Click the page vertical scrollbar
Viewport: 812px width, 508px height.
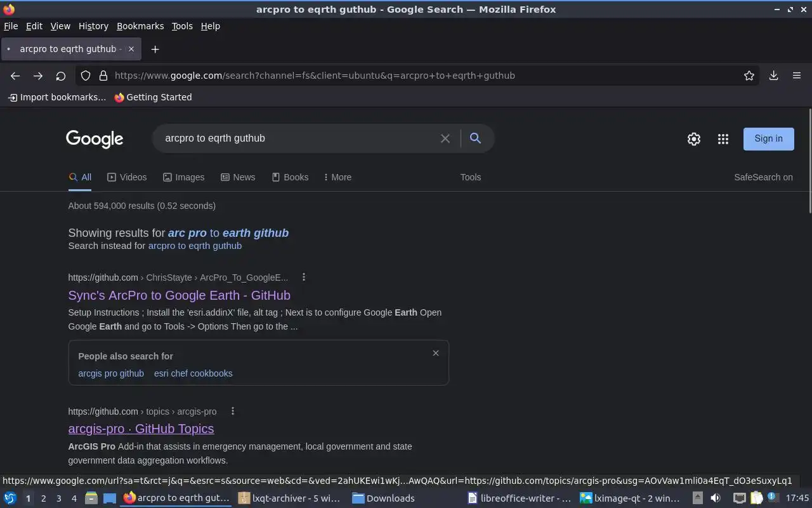809,162
